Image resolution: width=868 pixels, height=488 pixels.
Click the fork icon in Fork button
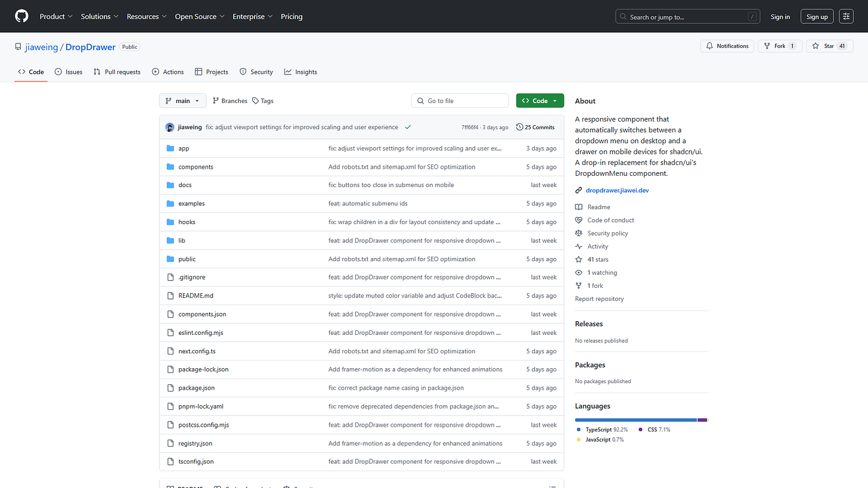pos(767,46)
